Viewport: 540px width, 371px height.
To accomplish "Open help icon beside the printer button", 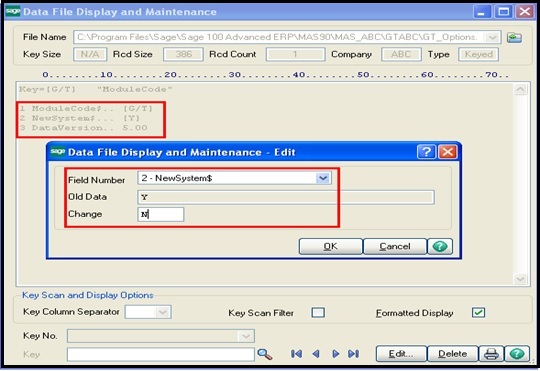I will tap(517, 354).
